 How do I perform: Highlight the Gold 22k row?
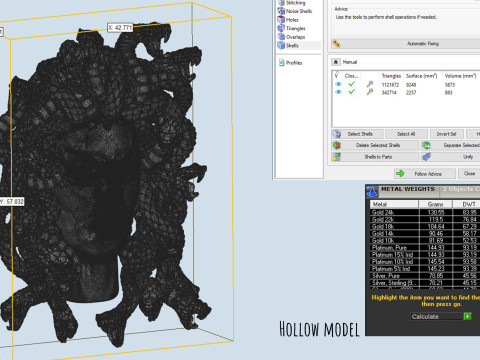(x=425, y=219)
